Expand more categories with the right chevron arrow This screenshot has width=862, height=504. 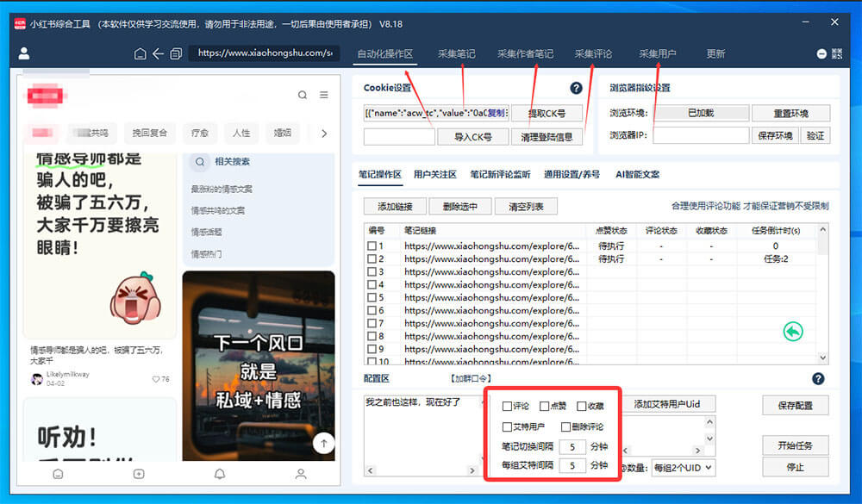tap(326, 134)
